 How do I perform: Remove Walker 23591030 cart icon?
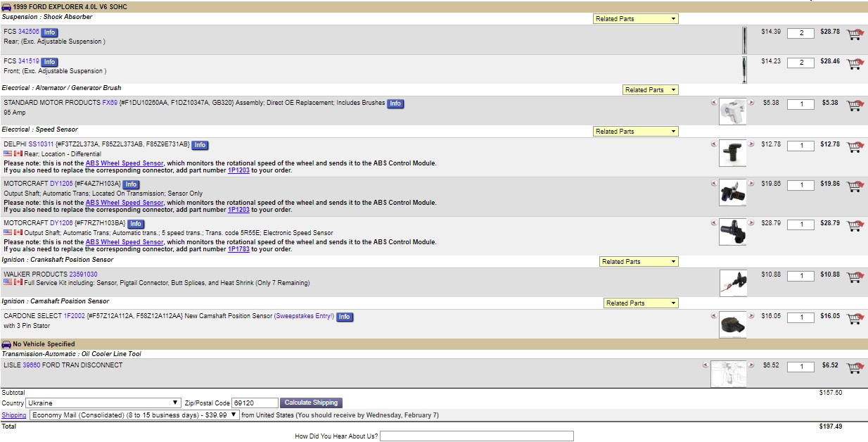coord(855,277)
